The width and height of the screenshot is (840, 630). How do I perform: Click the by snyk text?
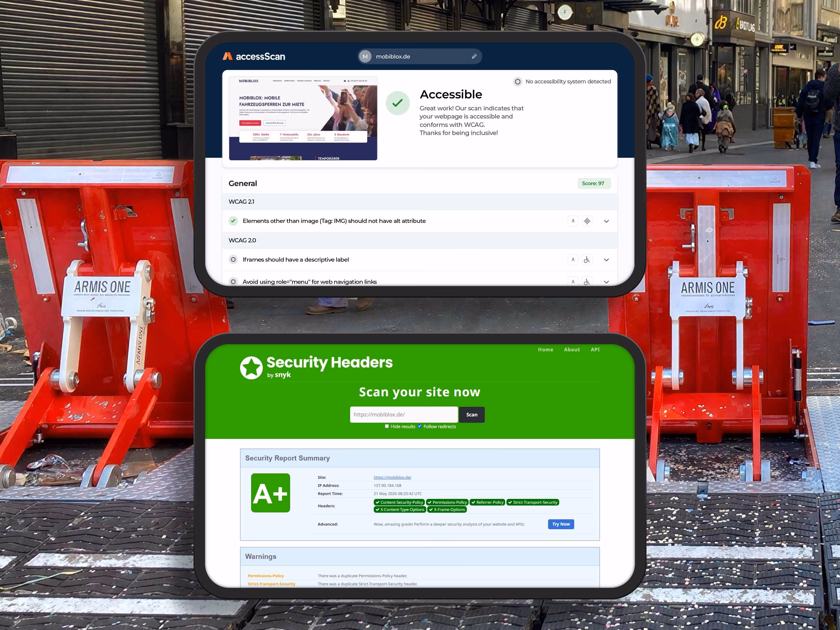[x=279, y=375]
